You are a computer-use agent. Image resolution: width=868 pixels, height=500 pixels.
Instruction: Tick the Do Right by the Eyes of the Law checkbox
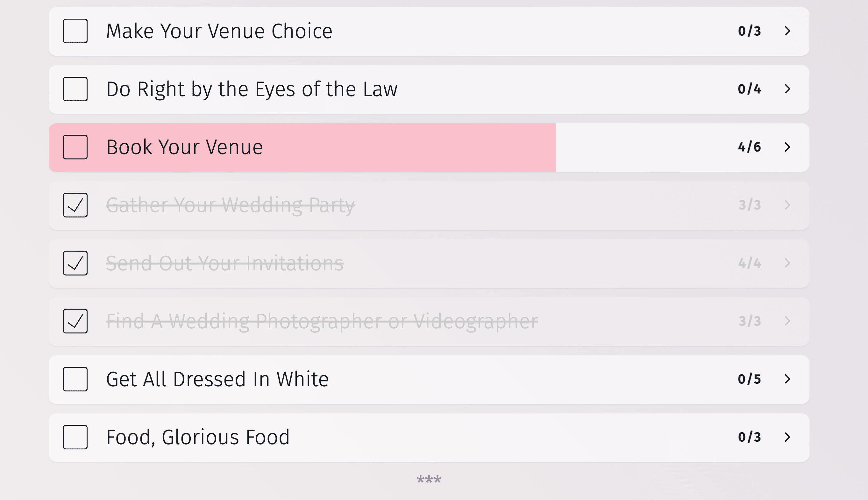75,89
